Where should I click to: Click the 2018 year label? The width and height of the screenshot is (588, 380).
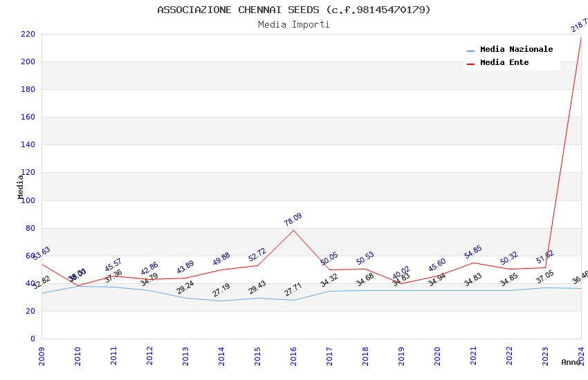pyautogui.click(x=365, y=356)
